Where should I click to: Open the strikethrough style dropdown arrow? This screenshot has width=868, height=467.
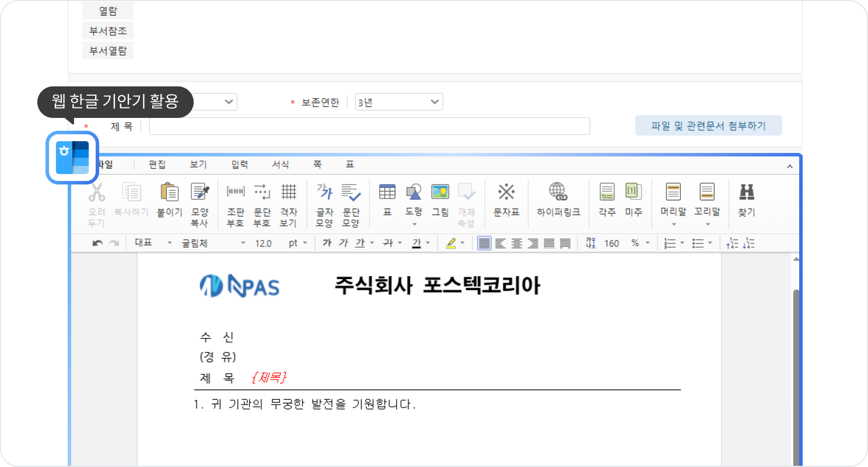coord(400,243)
